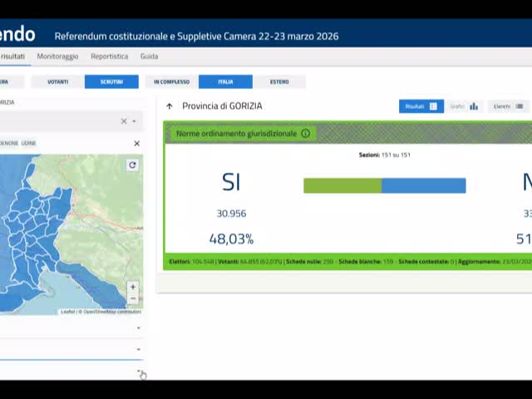Expand the second dropdown below the map
The width and height of the screenshot is (532, 399).
(138, 349)
